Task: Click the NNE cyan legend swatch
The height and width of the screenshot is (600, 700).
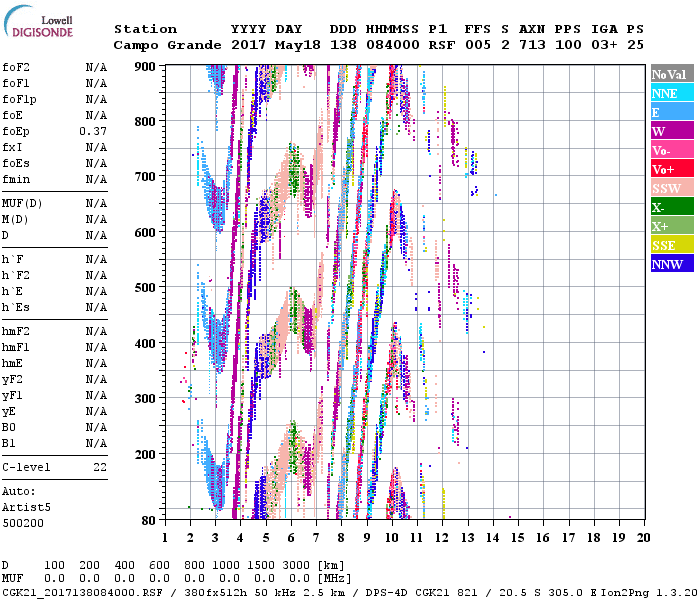Action: pos(672,93)
